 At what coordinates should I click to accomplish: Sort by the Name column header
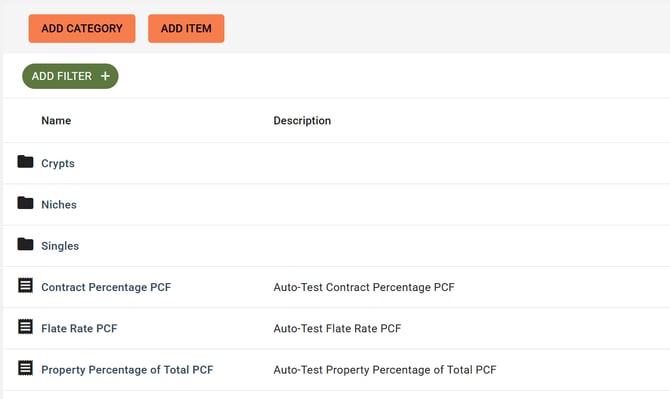click(x=56, y=121)
